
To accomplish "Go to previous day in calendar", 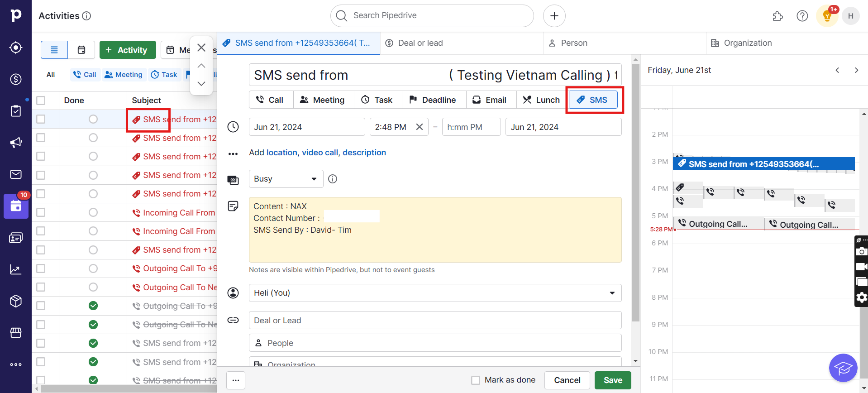I will pos(837,70).
